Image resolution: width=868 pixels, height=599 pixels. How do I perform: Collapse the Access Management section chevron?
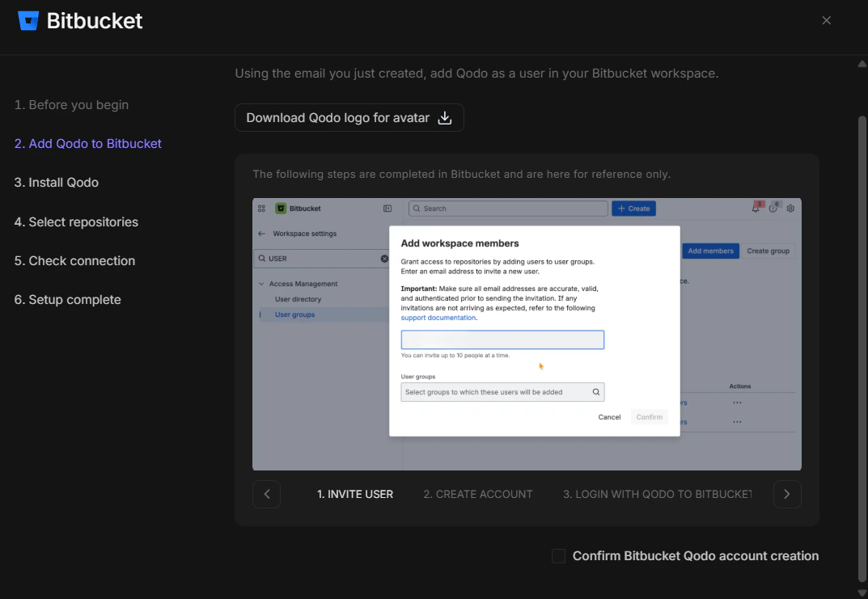[261, 284]
